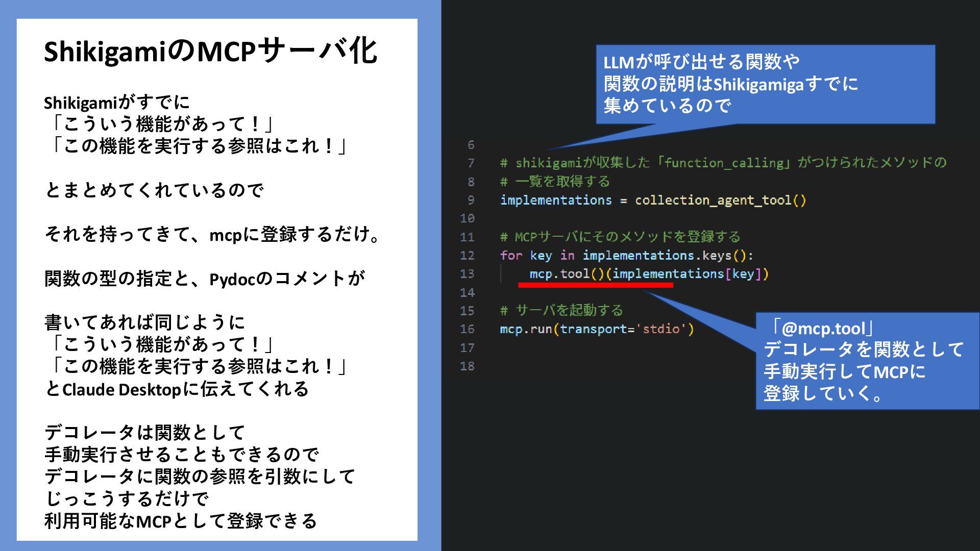Click code line number 18
980x551 pixels.
tap(467, 366)
